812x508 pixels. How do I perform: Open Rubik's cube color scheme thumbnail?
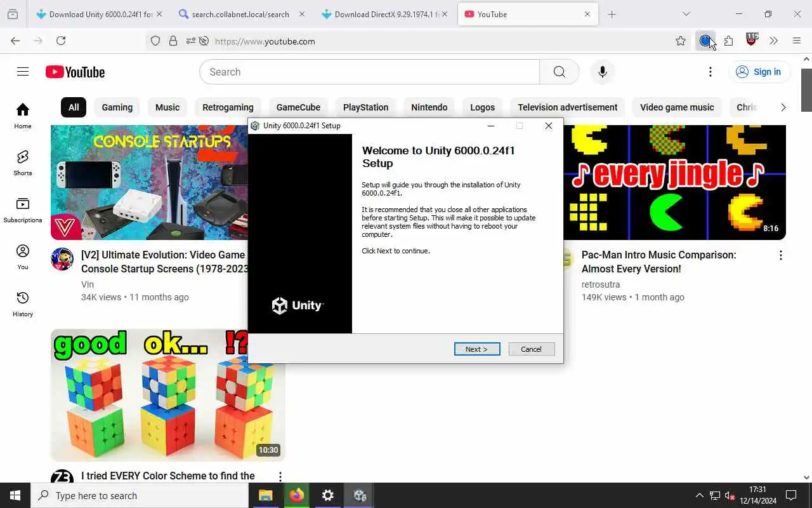(x=168, y=395)
